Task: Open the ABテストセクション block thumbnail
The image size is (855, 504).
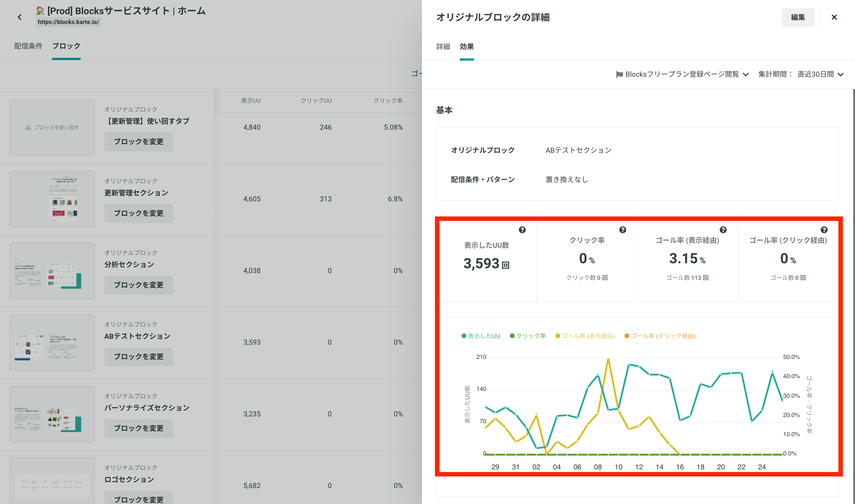Action: (52, 342)
